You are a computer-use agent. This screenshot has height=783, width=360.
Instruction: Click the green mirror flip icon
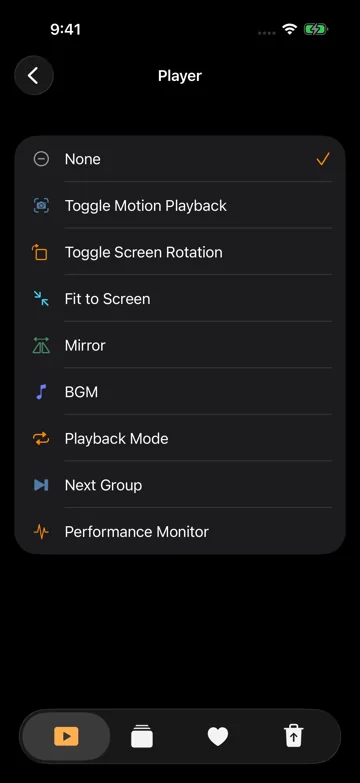pos(41,345)
